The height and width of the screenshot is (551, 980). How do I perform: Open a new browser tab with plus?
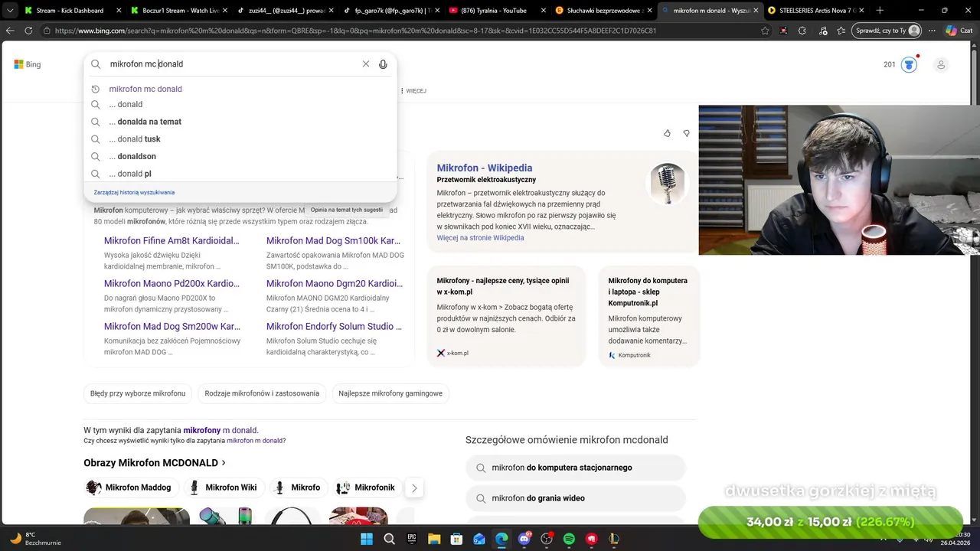coord(879,11)
